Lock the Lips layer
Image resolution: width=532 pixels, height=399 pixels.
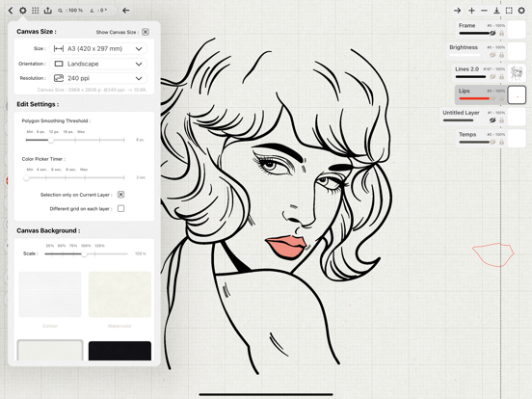[x=502, y=98]
